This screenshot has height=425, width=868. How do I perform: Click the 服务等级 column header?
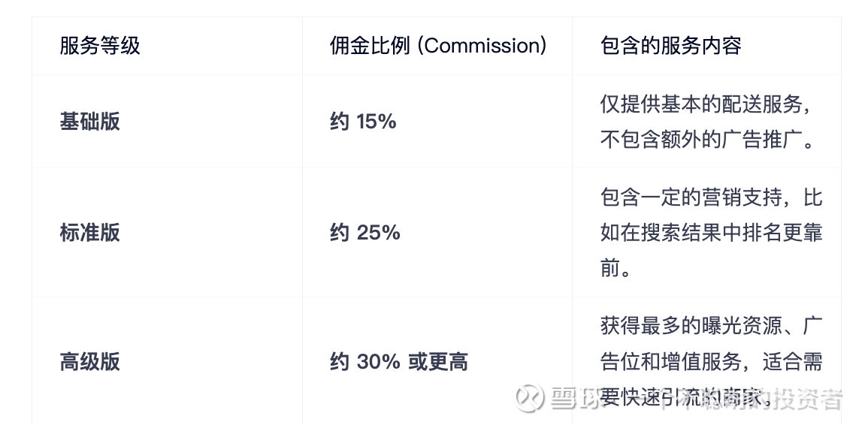click(x=100, y=46)
